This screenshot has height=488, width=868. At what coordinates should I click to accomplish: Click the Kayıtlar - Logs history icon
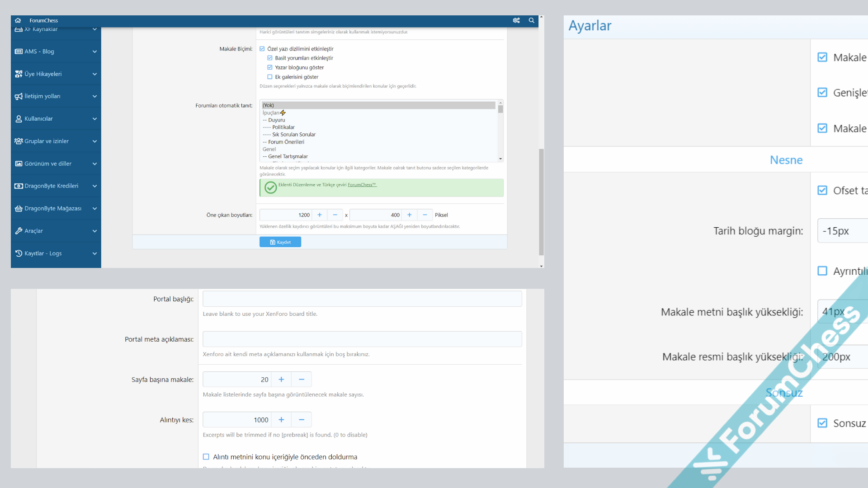19,253
